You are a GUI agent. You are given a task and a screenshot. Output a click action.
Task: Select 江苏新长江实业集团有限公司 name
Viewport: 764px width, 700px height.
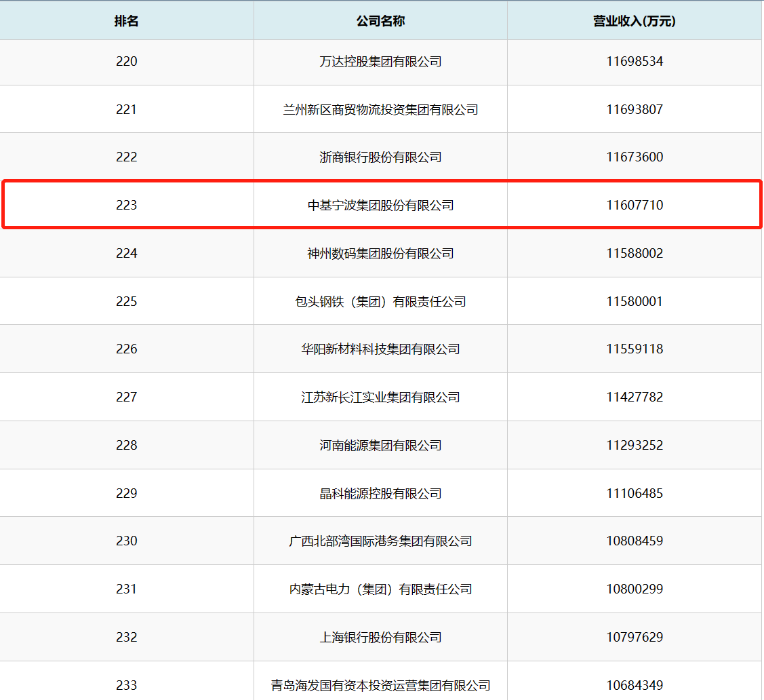click(380, 397)
